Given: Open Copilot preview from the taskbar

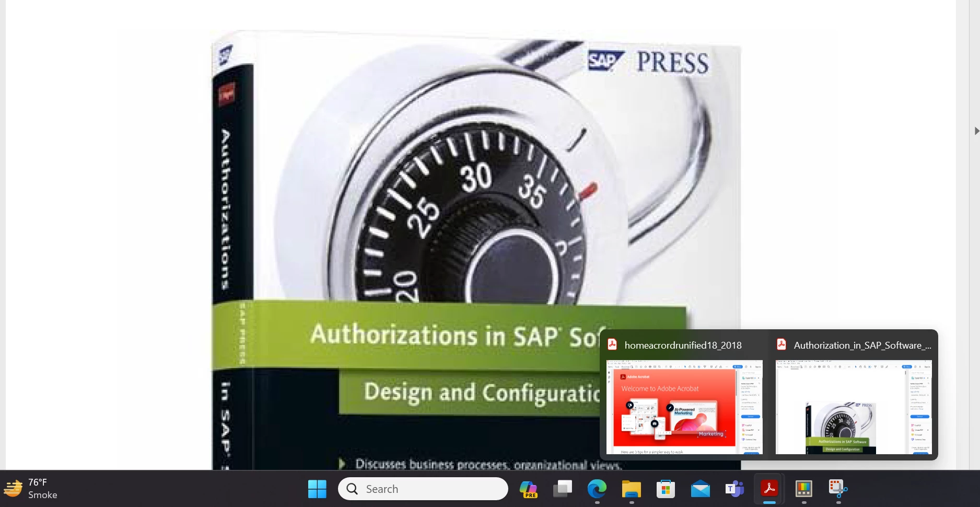Looking at the screenshot, I should pos(528,489).
